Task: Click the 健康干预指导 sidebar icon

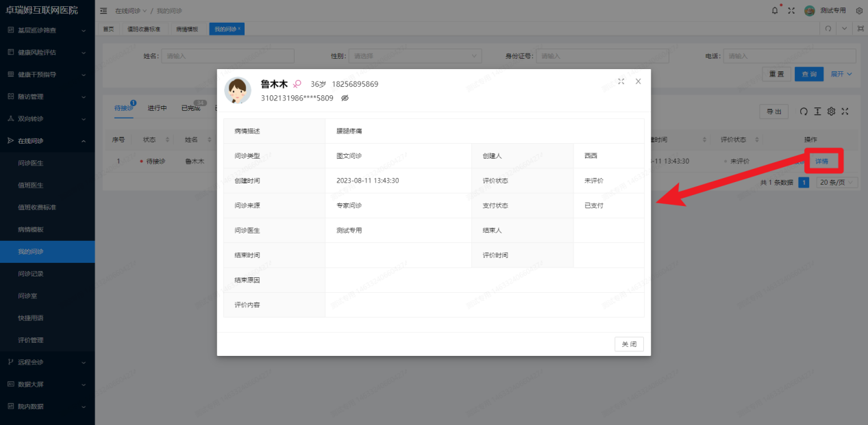Action: pyautogui.click(x=10, y=74)
